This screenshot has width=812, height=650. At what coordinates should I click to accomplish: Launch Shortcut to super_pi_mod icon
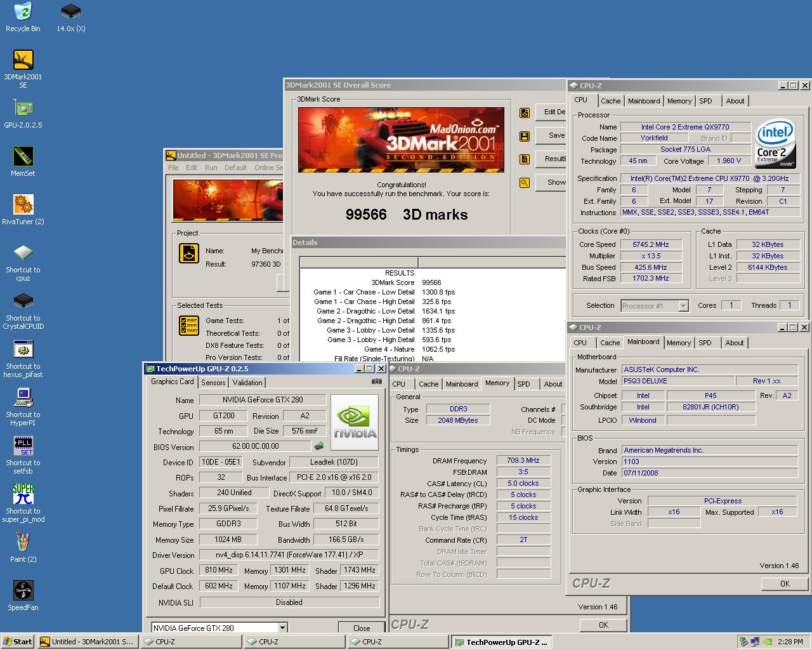23,504
